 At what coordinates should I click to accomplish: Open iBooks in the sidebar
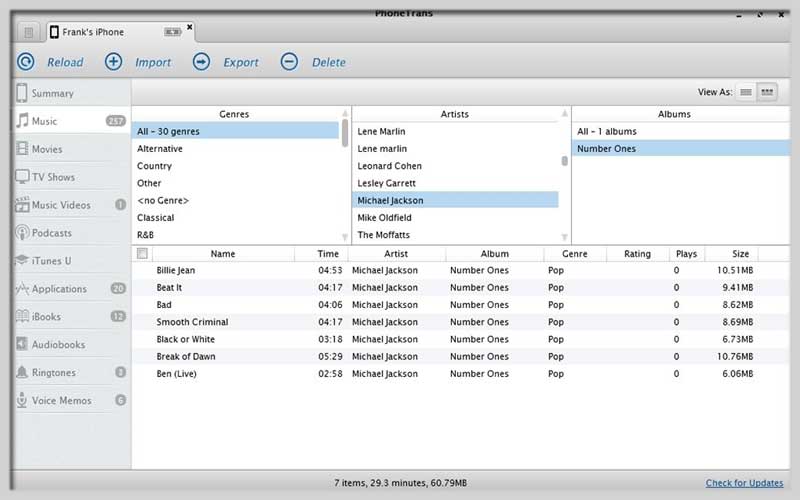[x=71, y=316]
